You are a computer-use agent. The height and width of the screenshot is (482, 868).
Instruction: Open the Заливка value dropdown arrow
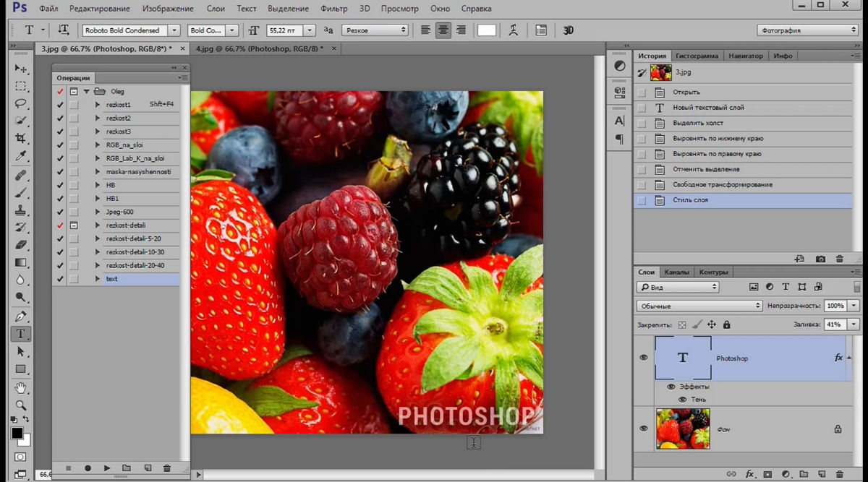(x=854, y=324)
